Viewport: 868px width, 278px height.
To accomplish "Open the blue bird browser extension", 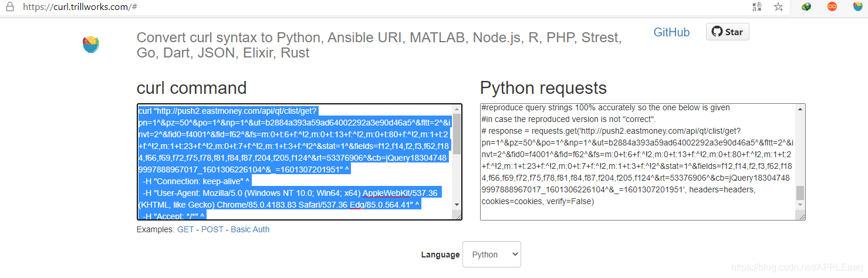I will tap(857, 7).
